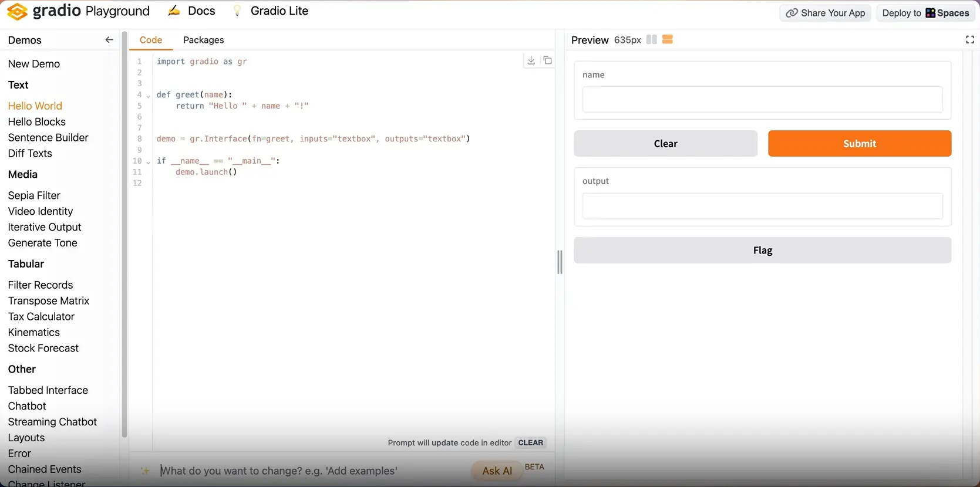This screenshot has width=980, height=487.
Task: Click the Clear button in preview
Action: [665, 144]
